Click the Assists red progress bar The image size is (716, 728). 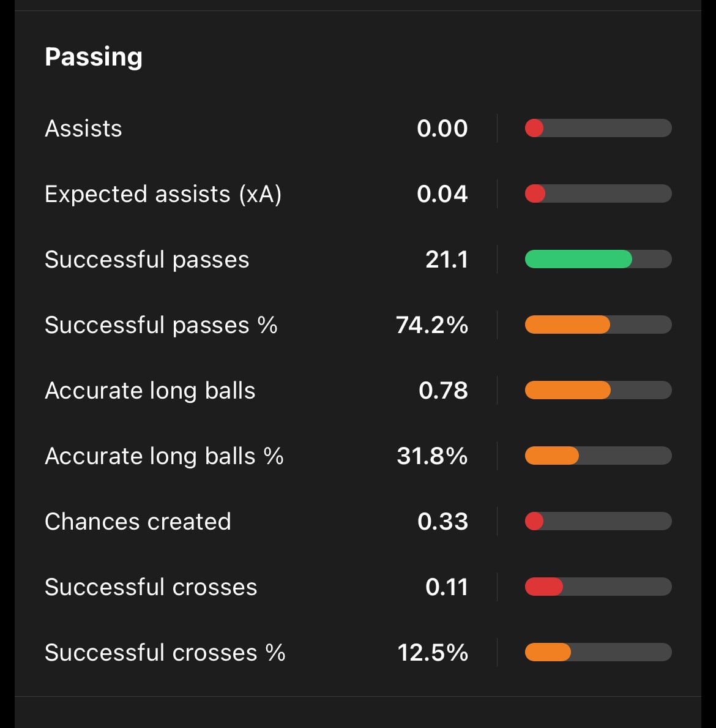coord(598,129)
